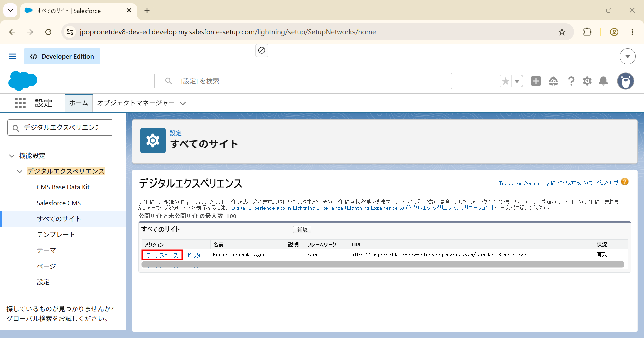Open the setup gear menu
644x338 pixels.
point(587,81)
